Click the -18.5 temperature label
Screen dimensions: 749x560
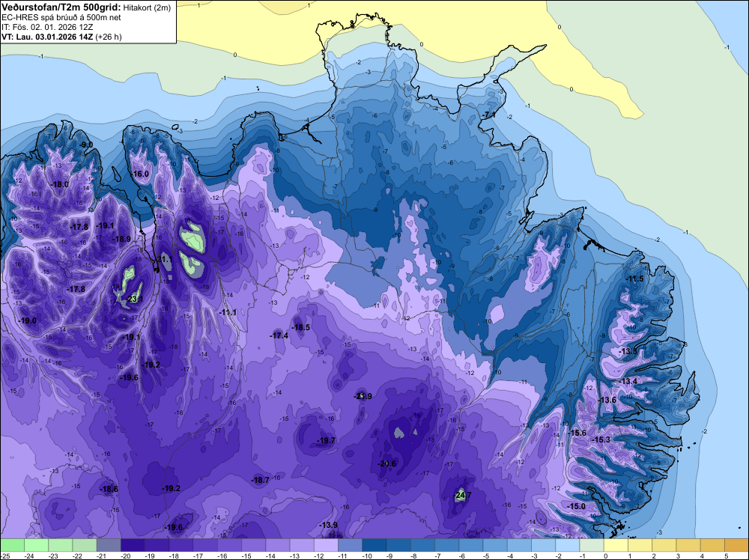click(x=301, y=327)
